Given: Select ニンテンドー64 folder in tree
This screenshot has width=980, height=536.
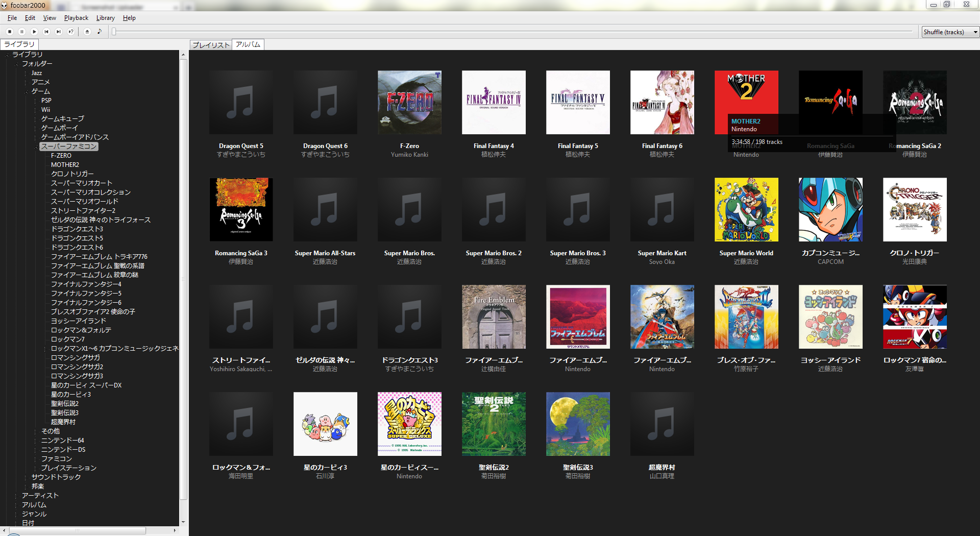Looking at the screenshot, I should (x=62, y=441).
